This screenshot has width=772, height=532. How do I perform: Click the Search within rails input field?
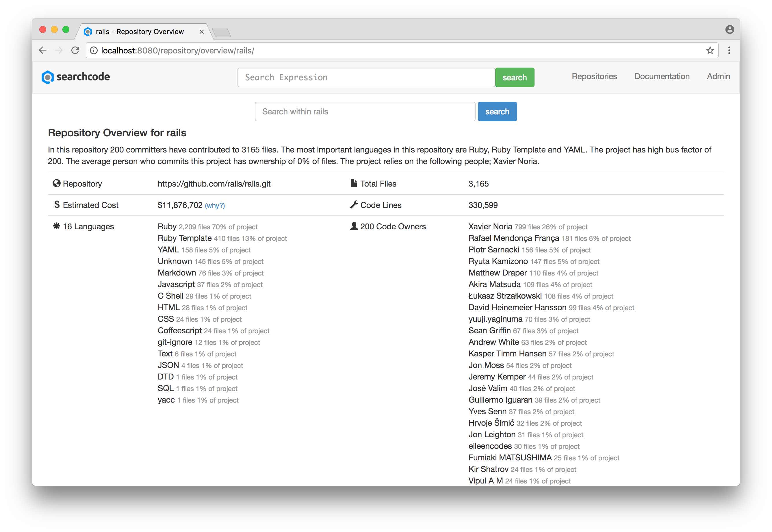[365, 111]
